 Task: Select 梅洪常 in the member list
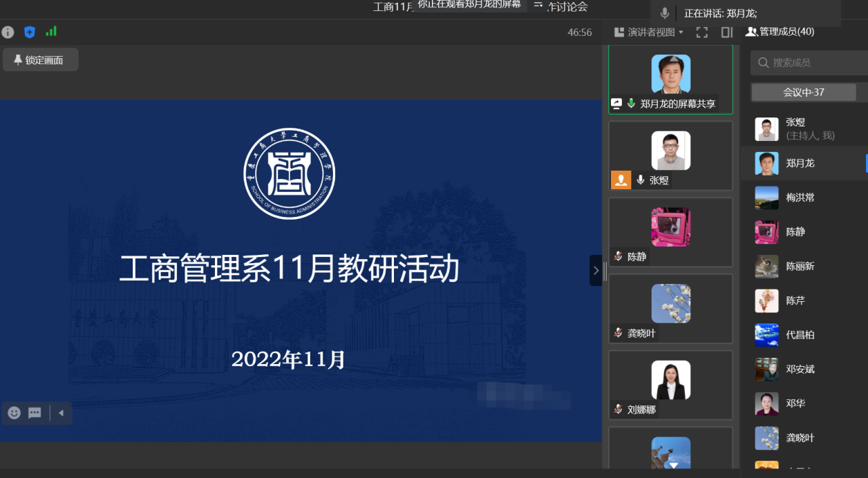tap(802, 198)
